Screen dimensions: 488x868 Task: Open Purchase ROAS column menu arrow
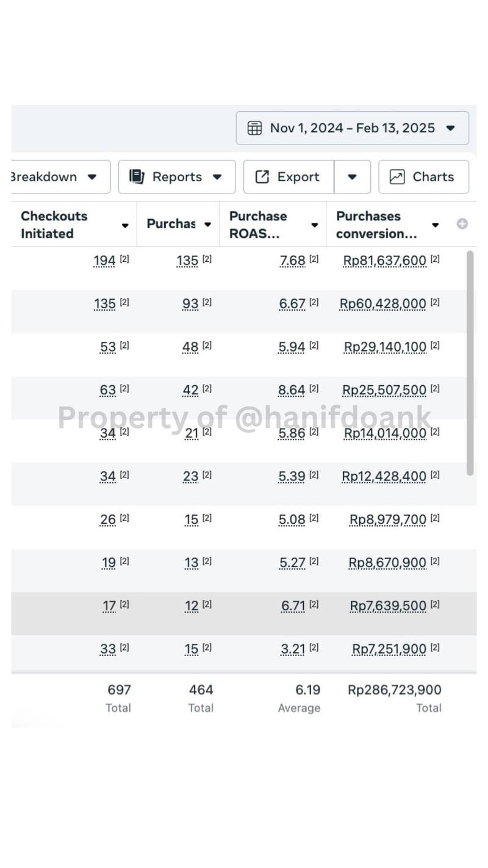315,225
